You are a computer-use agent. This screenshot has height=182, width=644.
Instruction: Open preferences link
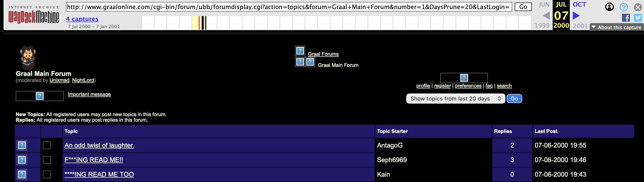[468, 86]
